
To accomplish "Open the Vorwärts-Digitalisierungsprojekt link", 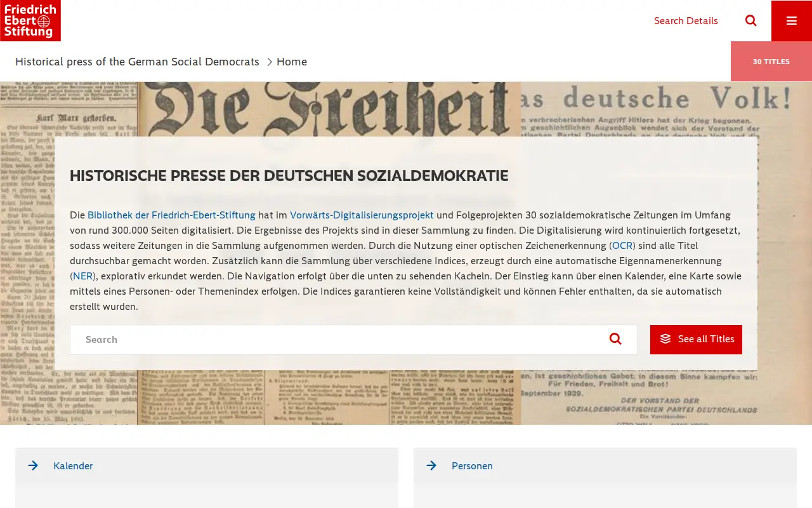I will click(x=362, y=215).
